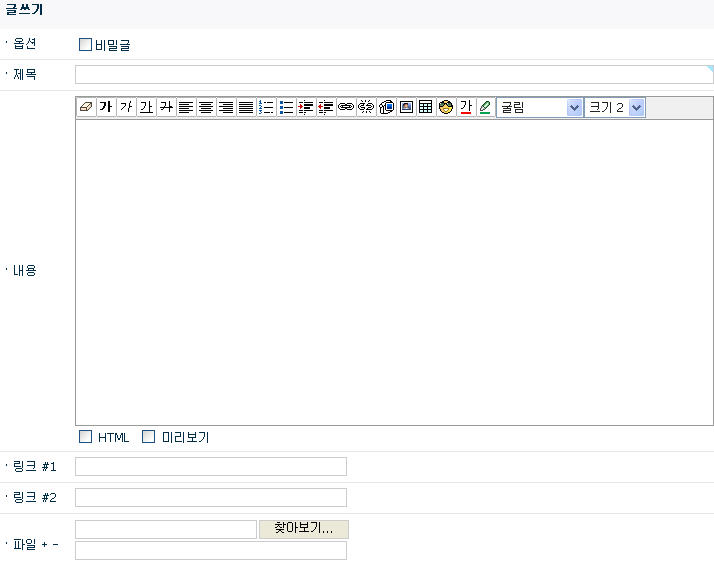Open the emoticon smiley picker
Image resolution: width=714 pixels, height=565 pixels.
tap(446, 108)
